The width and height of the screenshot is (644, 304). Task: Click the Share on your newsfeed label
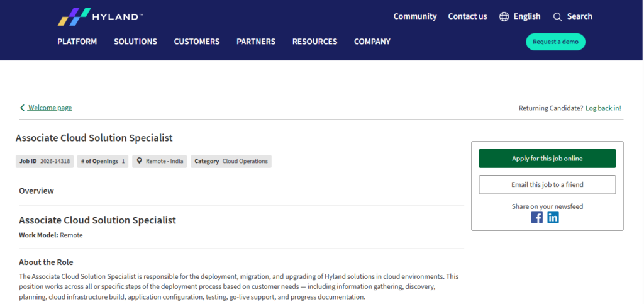tap(547, 206)
